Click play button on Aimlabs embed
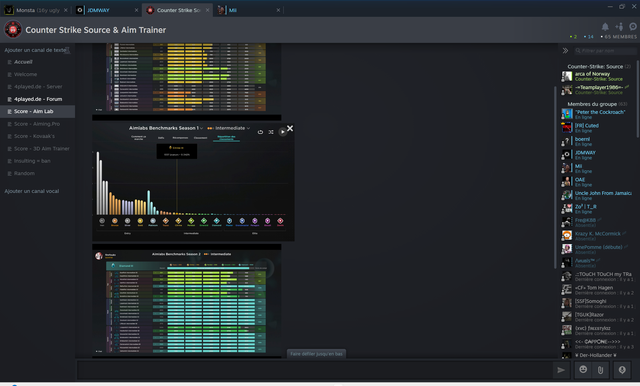The height and width of the screenshot is (386, 640). click(x=282, y=132)
